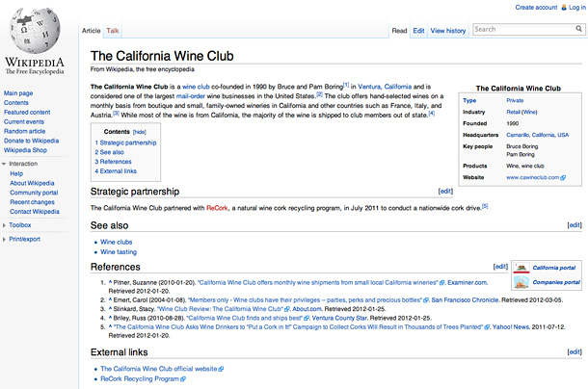588x389 pixels.
Task: Open the Wine clubs link
Action: coord(117,242)
